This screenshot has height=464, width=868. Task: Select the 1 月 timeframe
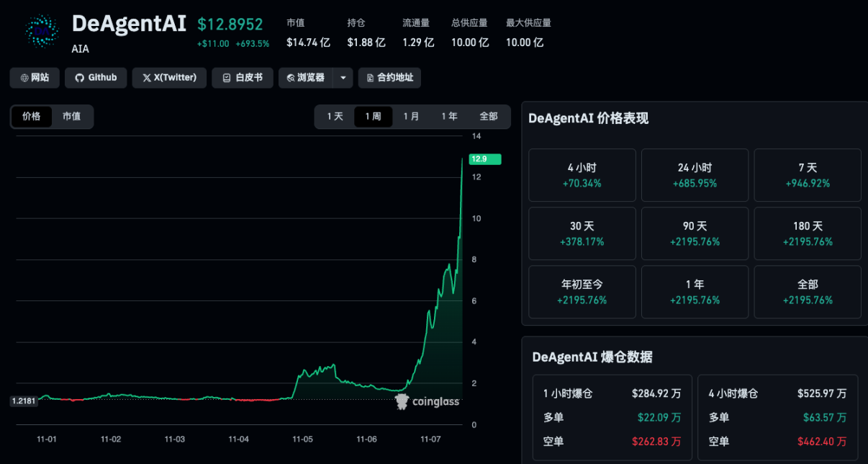point(411,116)
